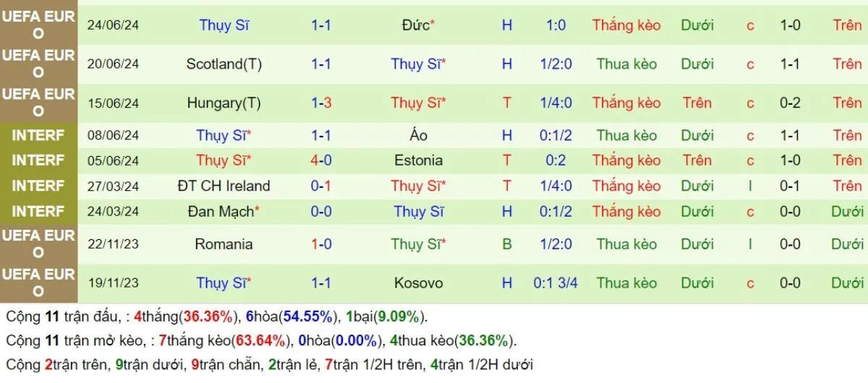Click the 4-0 score against Estonia
The image size is (868, 383).
321,160
